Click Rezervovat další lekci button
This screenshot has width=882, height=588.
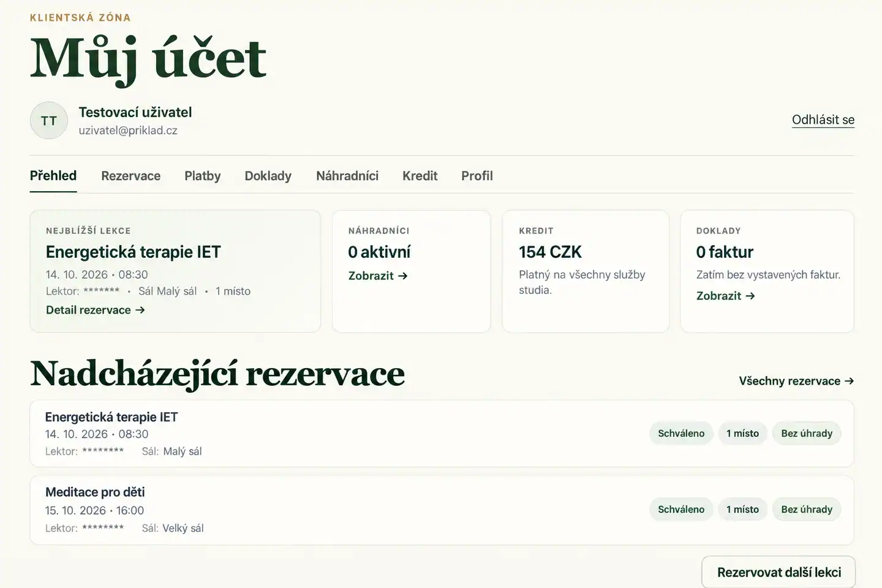(778, 572)
